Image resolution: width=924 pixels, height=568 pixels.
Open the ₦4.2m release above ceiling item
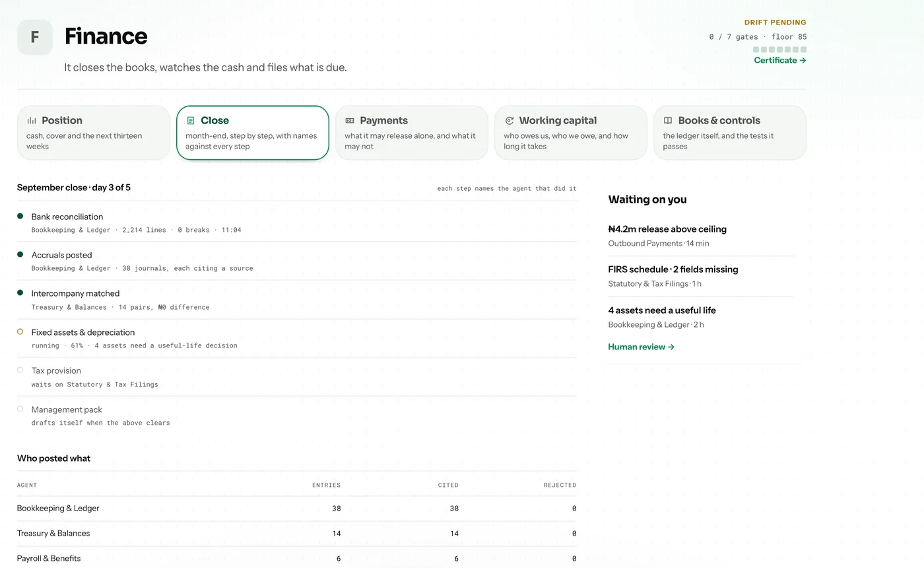[702, 236]
